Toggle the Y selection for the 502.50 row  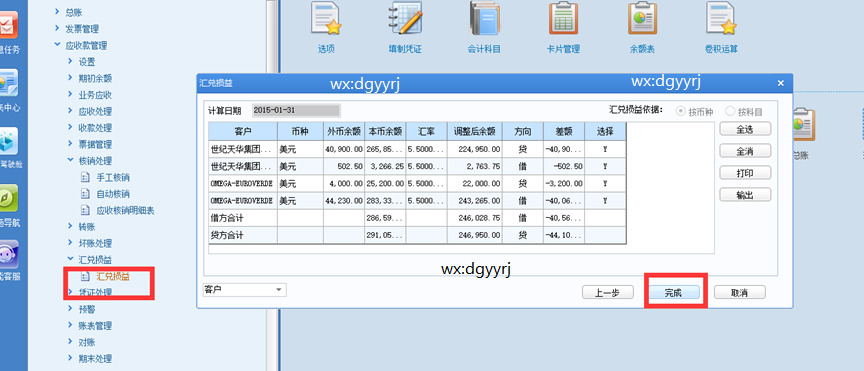coord(605,166)
